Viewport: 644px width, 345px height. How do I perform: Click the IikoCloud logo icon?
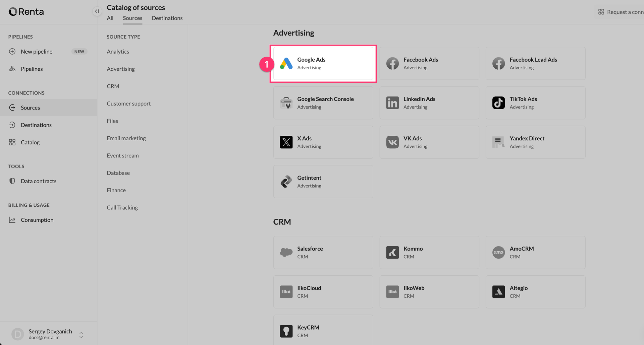(x=286, y=292)
